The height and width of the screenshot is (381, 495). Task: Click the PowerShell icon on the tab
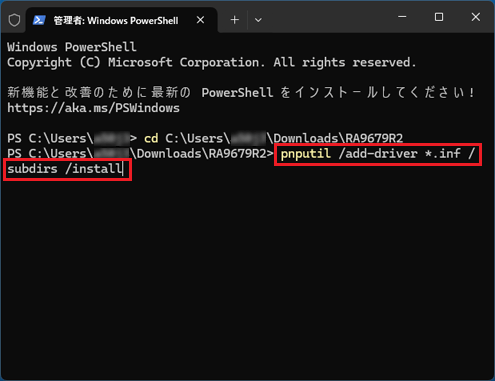(39, 20)
